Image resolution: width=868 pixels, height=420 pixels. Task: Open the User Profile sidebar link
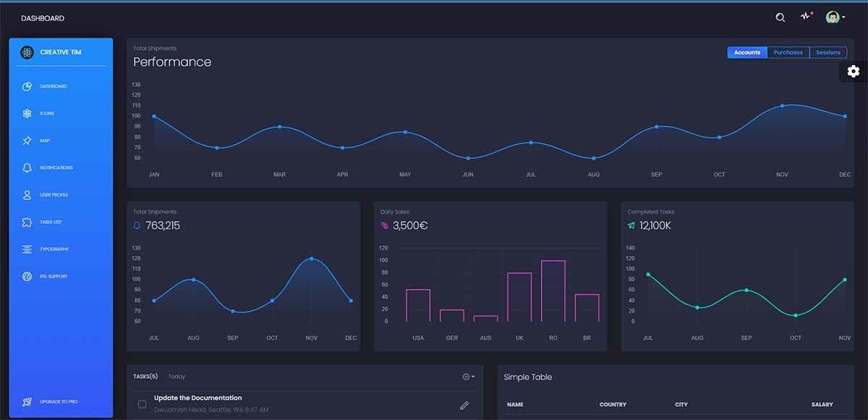click(x=54, y=195)
